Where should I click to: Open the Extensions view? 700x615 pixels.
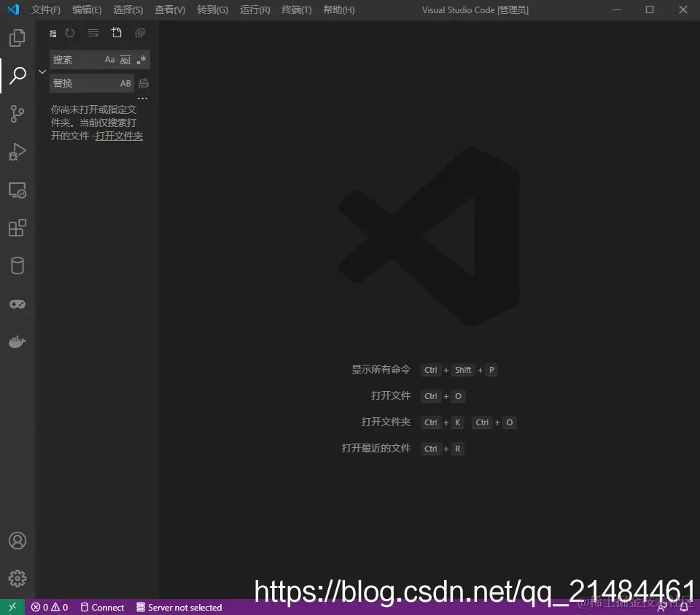point(17,228)
